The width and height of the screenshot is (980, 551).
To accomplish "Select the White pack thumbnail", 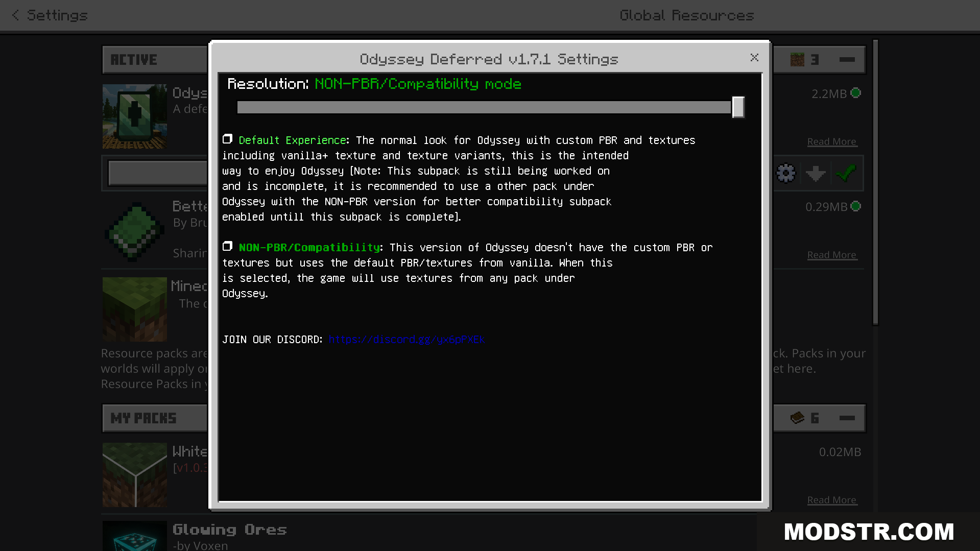I will 135,475.
